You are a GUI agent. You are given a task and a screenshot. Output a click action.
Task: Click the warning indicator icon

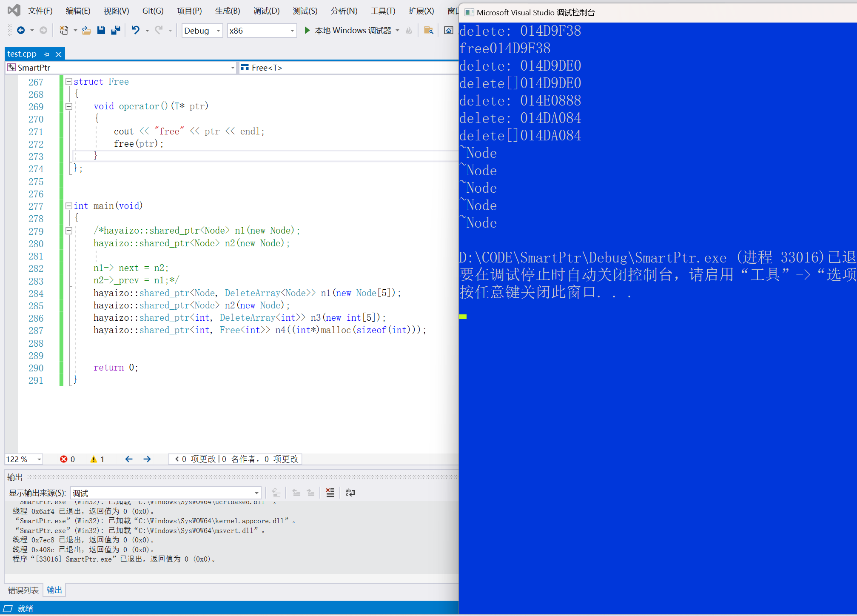[94, 459]
